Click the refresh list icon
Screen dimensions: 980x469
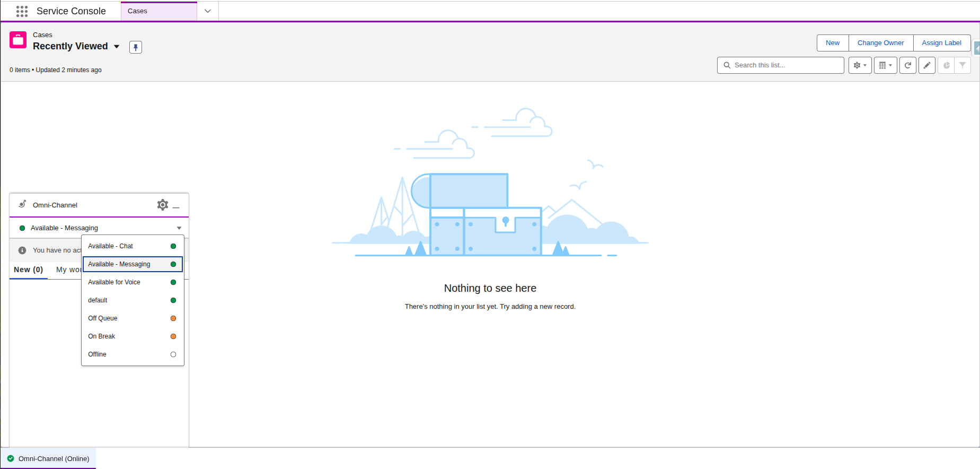point(907,65)
